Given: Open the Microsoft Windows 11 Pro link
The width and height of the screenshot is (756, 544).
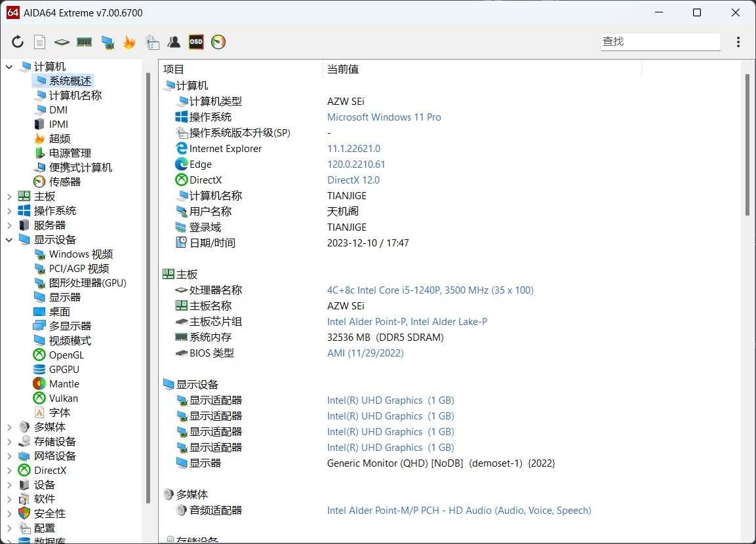Looking at the screenshot, I should (x=384, y=117).
